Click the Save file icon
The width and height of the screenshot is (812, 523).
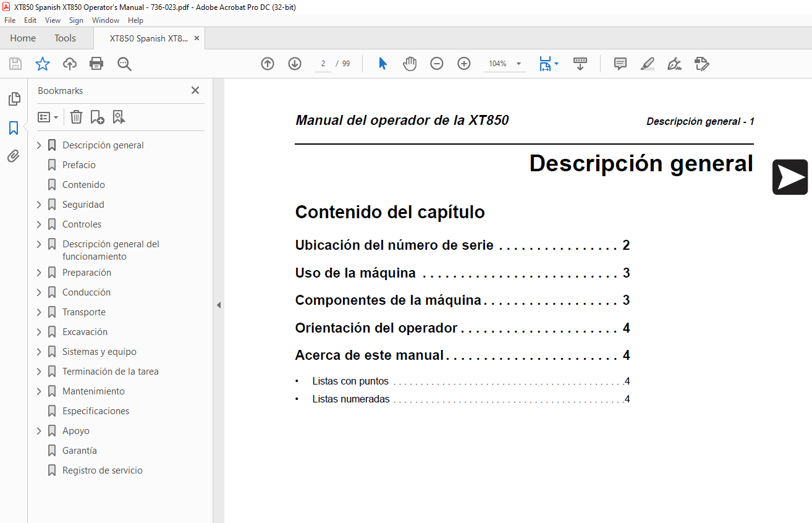click(x=15, y=64)
